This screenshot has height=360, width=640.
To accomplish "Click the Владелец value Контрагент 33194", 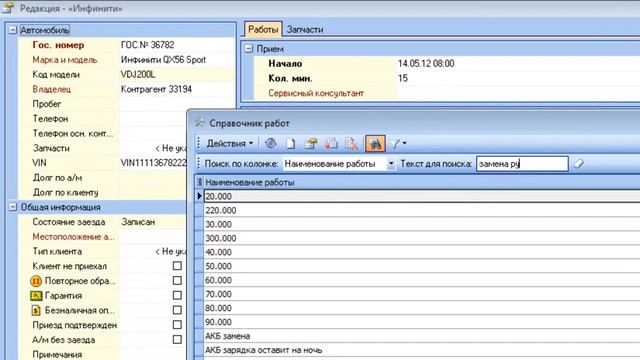I will [156, 89].
